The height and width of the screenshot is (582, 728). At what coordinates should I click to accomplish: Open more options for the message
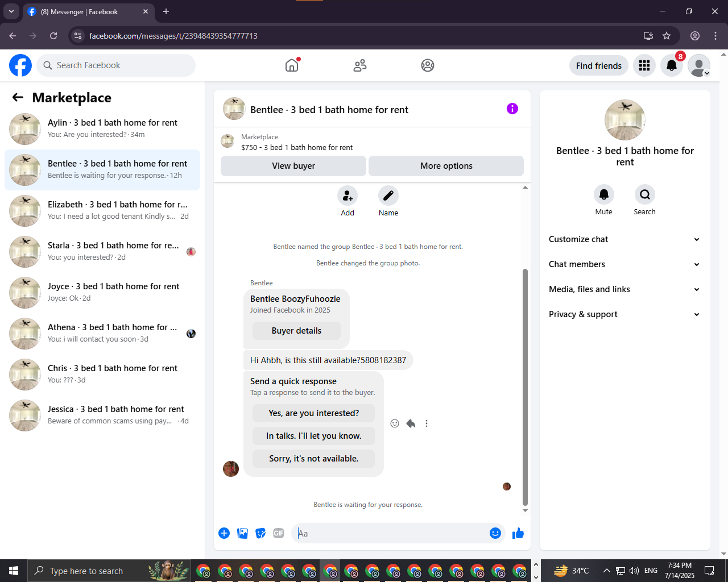coord(427,423)
